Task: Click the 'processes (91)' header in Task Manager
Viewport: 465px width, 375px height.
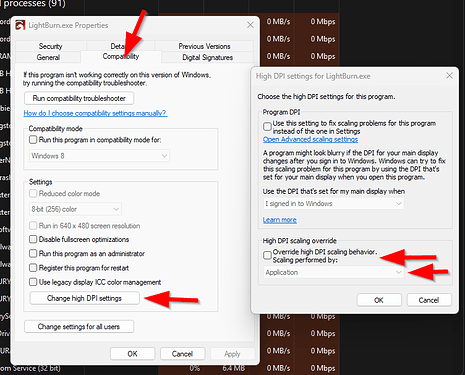Action: pos(33,4)
